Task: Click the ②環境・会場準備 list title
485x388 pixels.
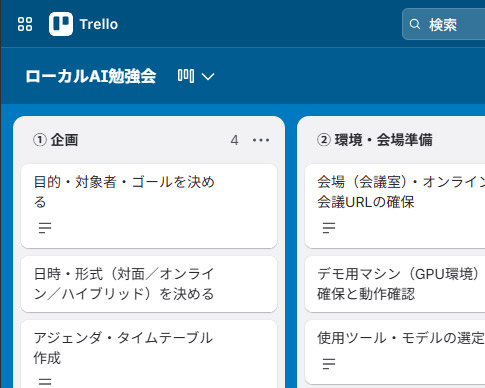Action: click(375, 140)
